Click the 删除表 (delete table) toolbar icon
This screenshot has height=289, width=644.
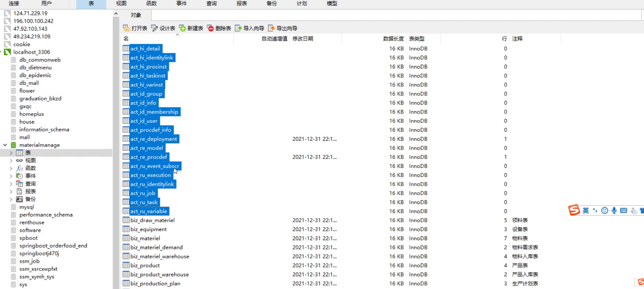(211, 28)
